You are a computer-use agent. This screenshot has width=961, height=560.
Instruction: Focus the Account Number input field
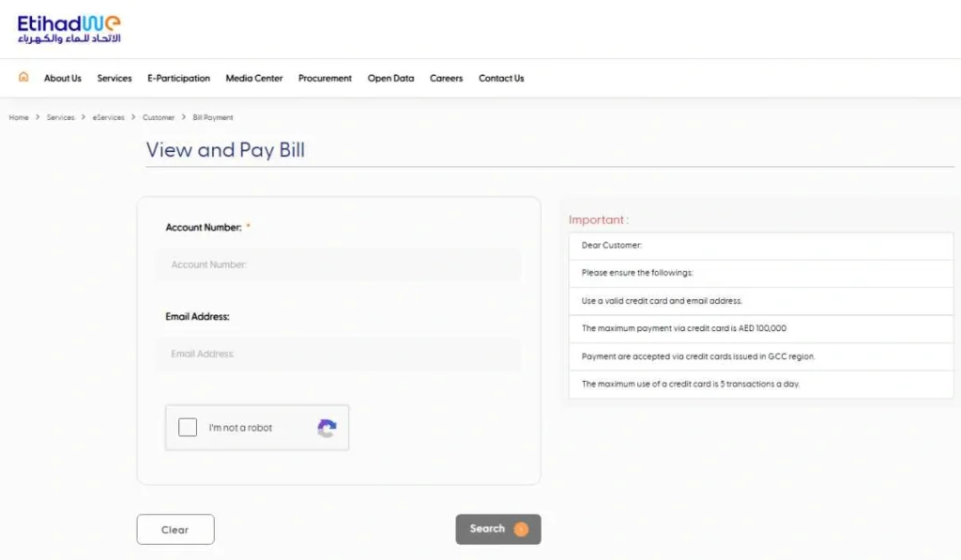coord(338,265)
